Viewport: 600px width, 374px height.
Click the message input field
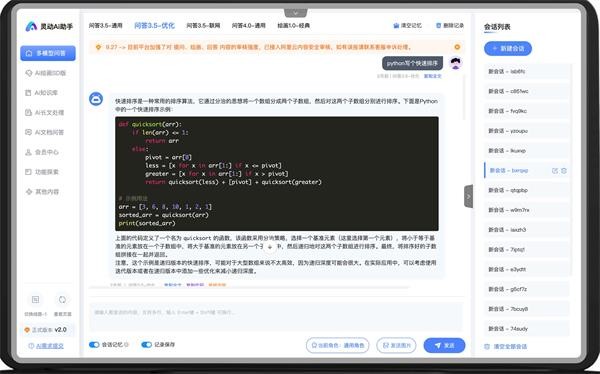coord(276,317)
